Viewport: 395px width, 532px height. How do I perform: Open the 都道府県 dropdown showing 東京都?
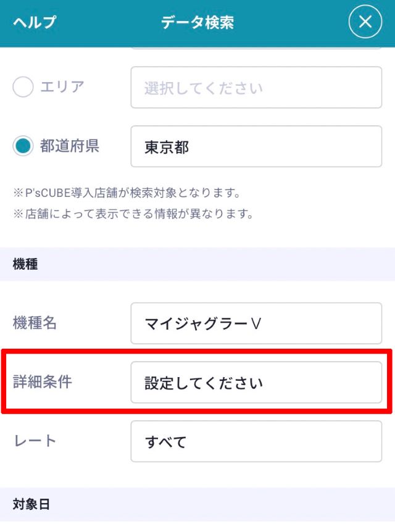point(256,146)
